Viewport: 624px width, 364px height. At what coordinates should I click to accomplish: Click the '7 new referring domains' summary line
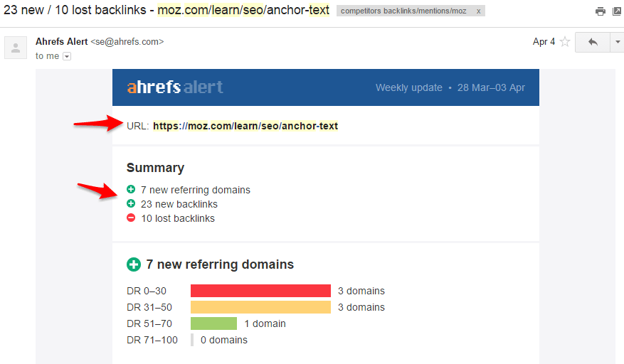point(195,190)
